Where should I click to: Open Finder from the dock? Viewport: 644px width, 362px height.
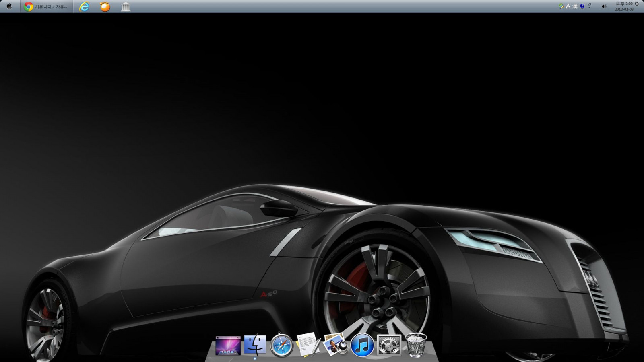[x=255, y=345]
